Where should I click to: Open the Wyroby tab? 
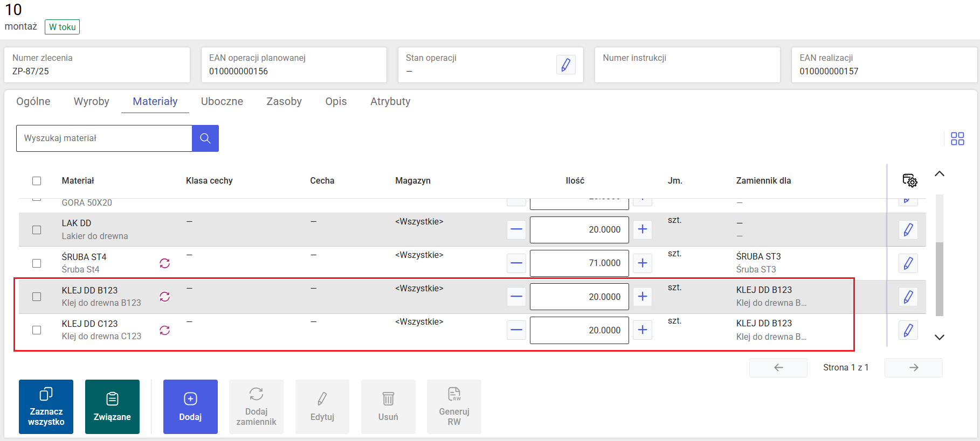[x=92, y=102]
